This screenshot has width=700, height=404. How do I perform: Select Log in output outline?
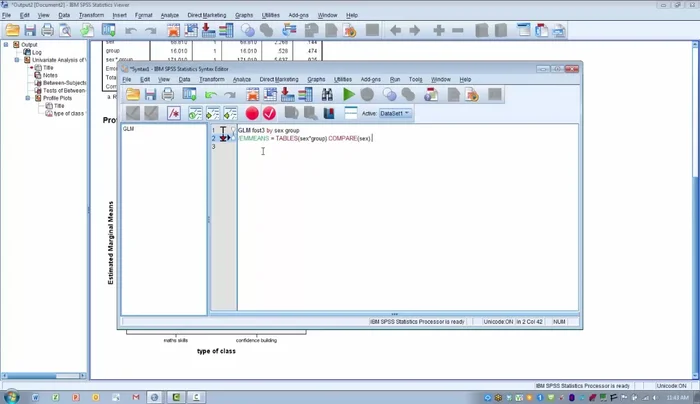37,52
